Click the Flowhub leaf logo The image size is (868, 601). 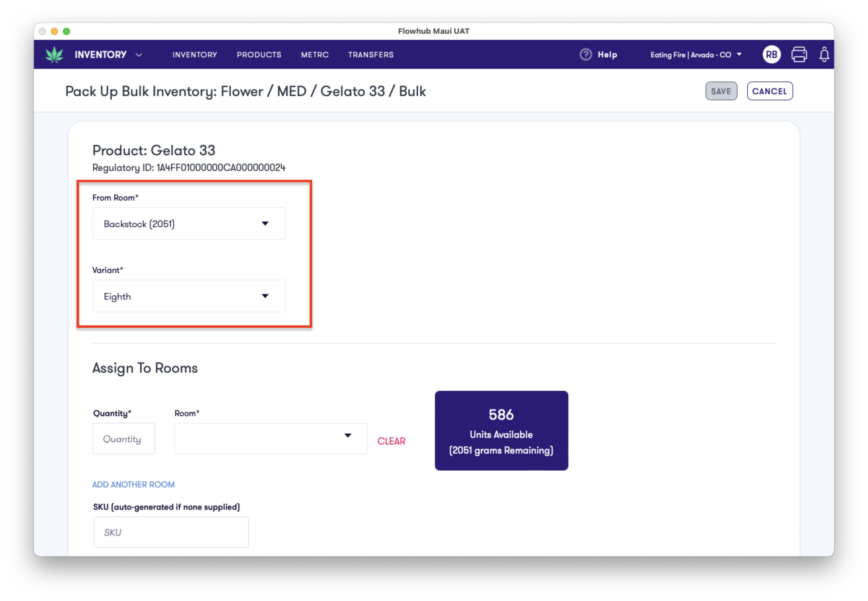click(54, 55)
